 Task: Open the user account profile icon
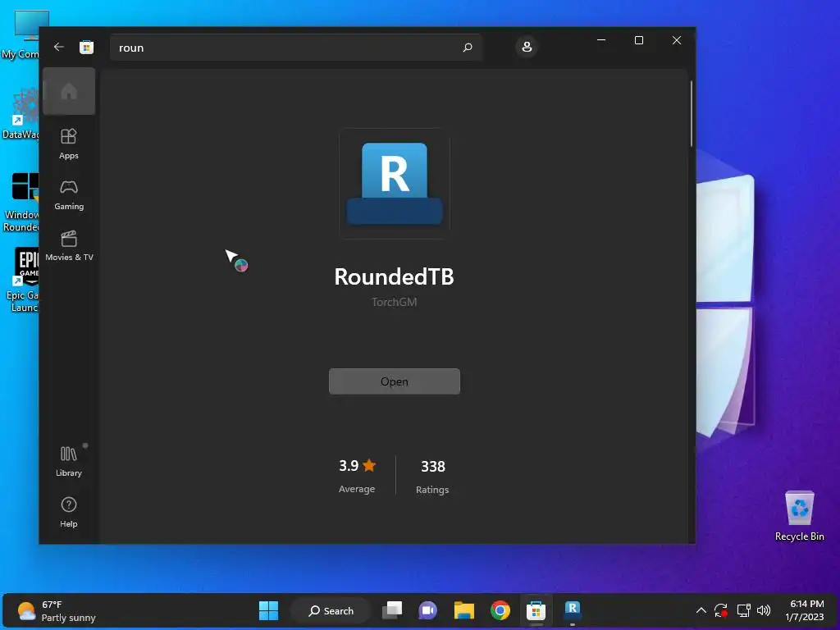pyautogui.click(x=527, y=47)
